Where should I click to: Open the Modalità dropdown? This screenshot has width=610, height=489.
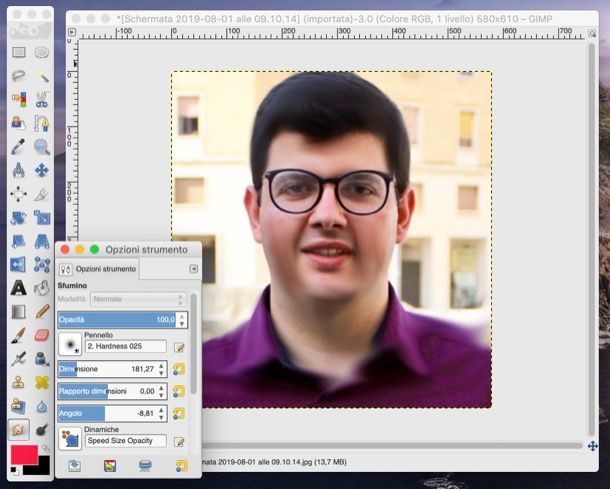(x=137, y=299)
